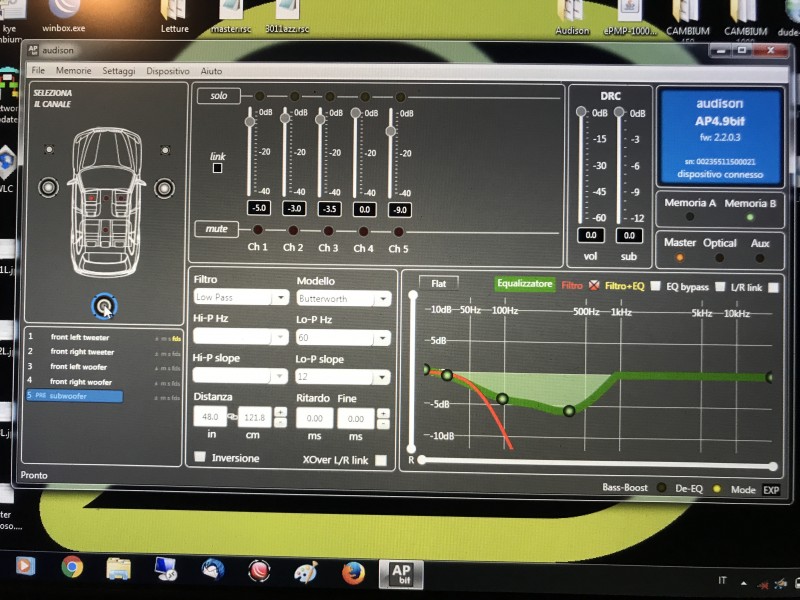Open the Modello Butterworth dropdown

tap(344, 298)
